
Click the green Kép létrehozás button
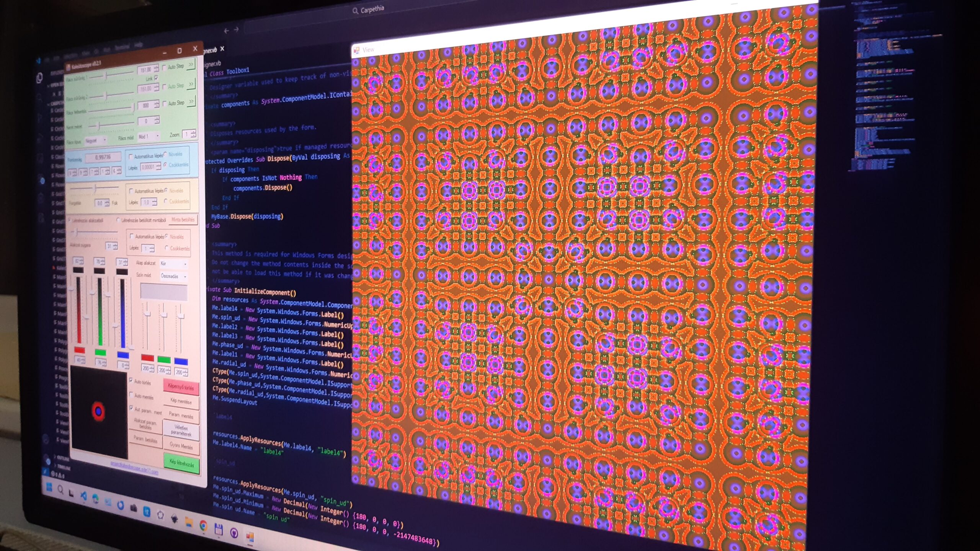coord(181,463)
